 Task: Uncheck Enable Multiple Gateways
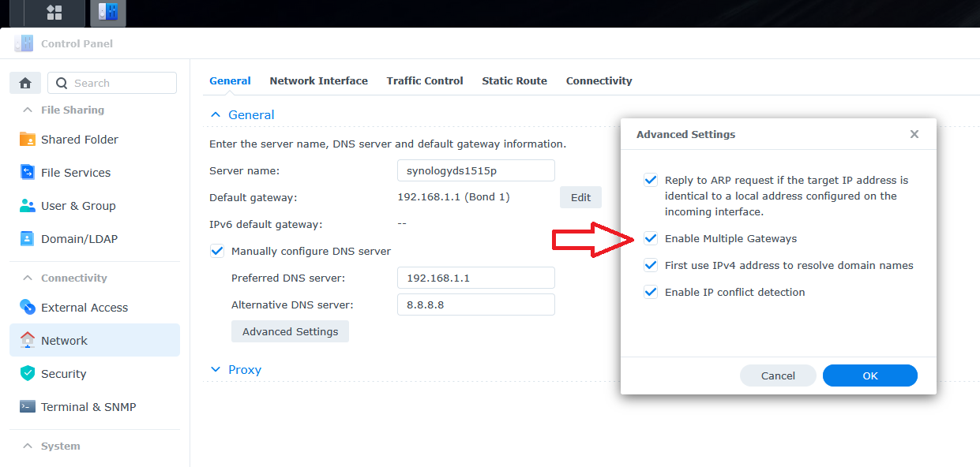click(x=651, y=238)
